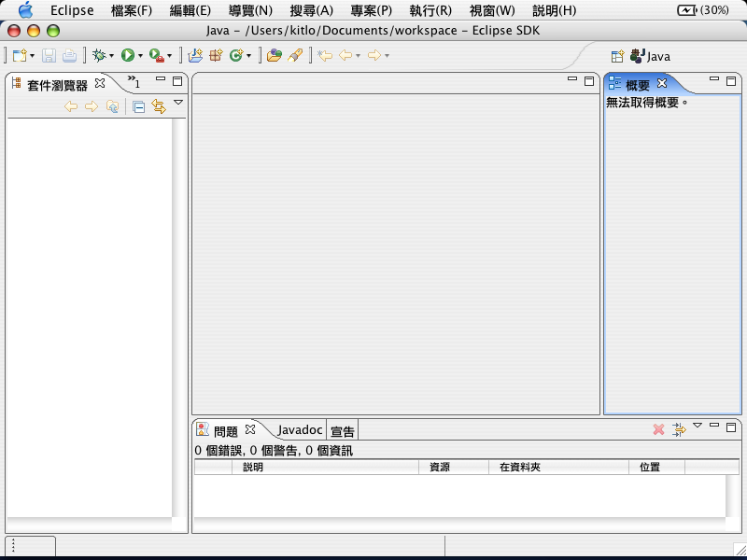The image size is (747, 560).
Task: Click Back arrow in 套件瀏覽器 toolbar
Action: [x=71, y=106]
